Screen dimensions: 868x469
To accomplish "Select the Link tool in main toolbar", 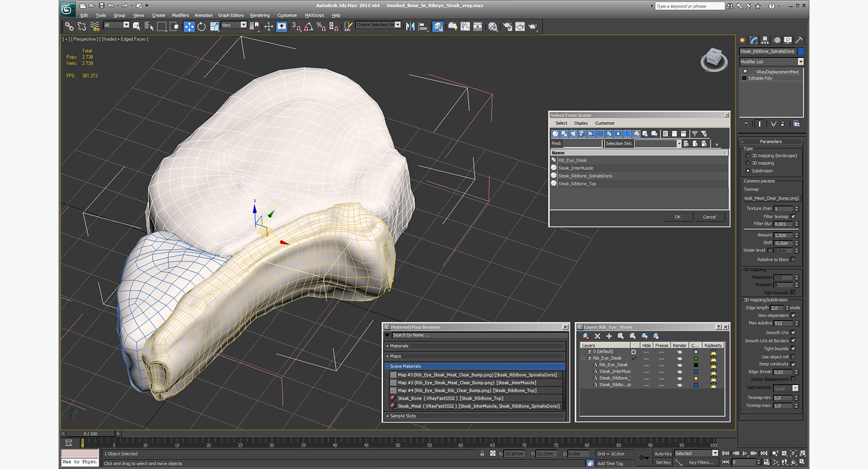I will (x=69, y=26).
